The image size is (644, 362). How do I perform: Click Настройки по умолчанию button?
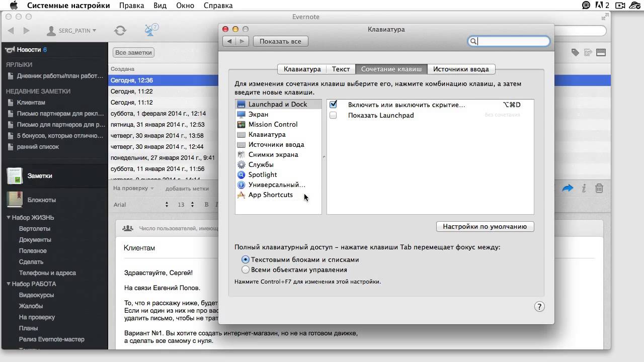(485, 227)
